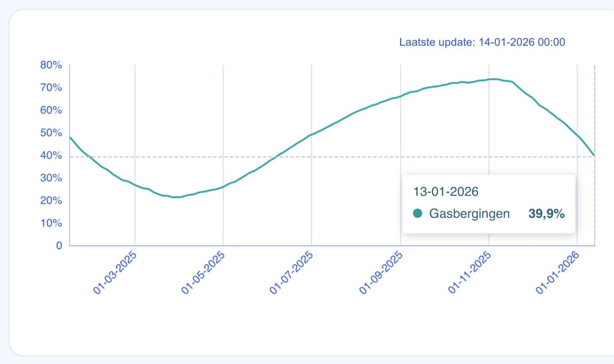Click the teal Gasbergingen dot in tooltip
This screenshot has width=614, height=364.
(x=418, y=214)
